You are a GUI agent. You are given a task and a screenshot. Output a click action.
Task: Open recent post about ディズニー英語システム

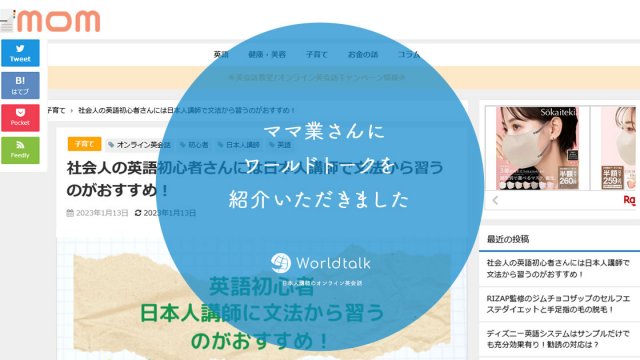(x=558, y=339)
